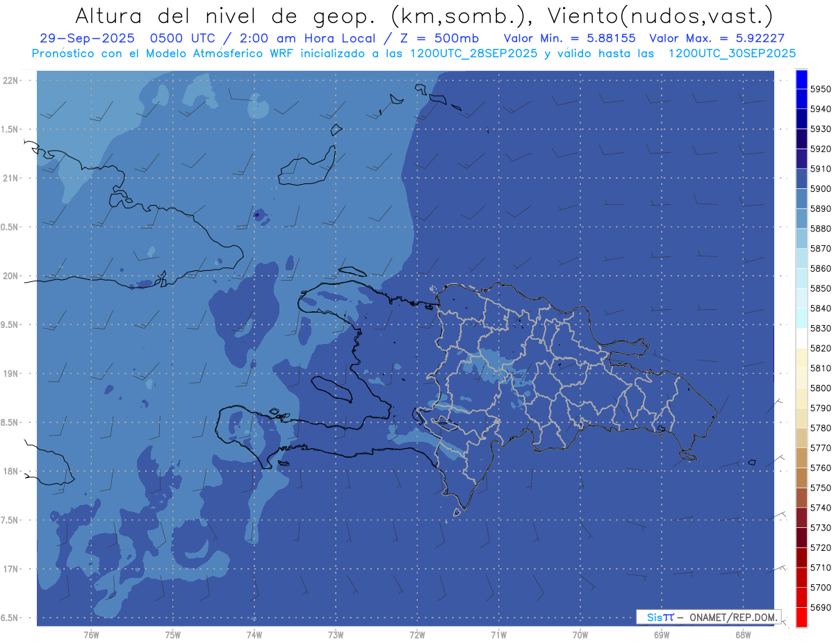Click the '17N' latitude label
This screenshot has width=834, height=644.
coord(12,569)
